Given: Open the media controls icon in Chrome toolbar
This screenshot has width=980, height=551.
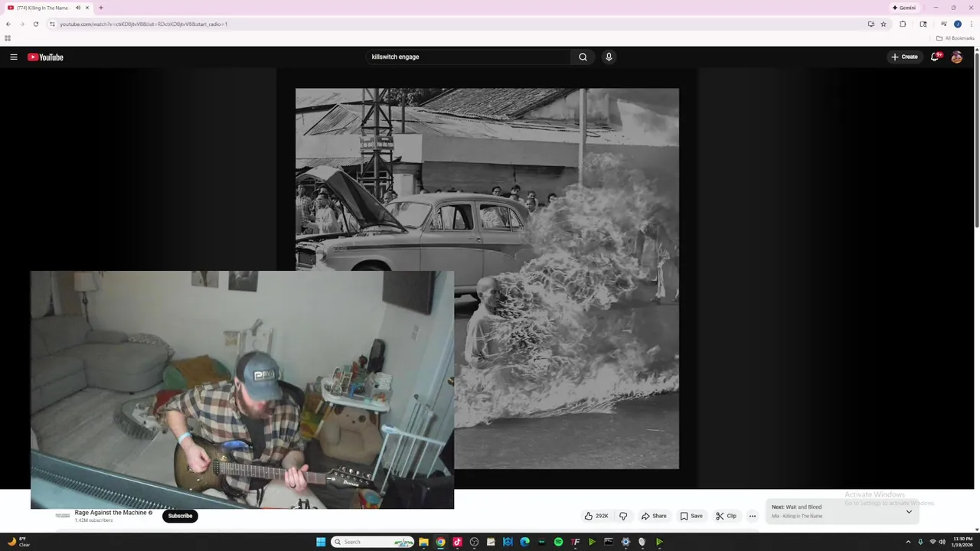Looking at the screenshot, I should coord(943,24).
